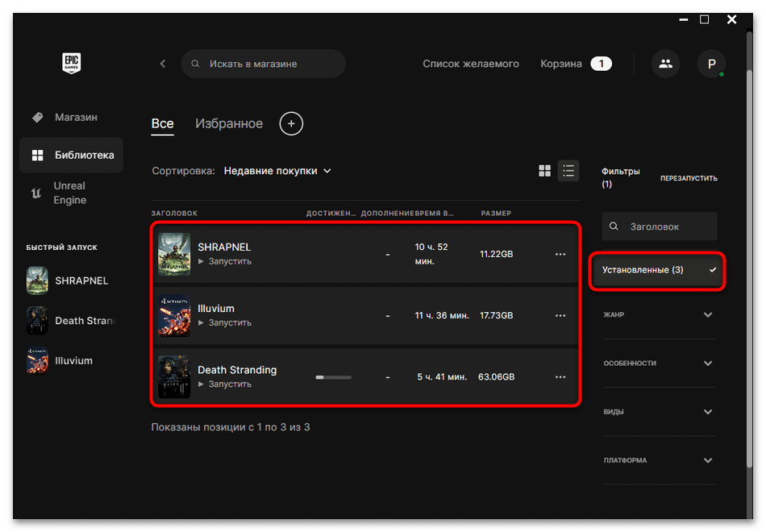766x532 pixels.
Task: Click the Магазин tag icon
Action: pyautogui.click(x=38, y=117)
